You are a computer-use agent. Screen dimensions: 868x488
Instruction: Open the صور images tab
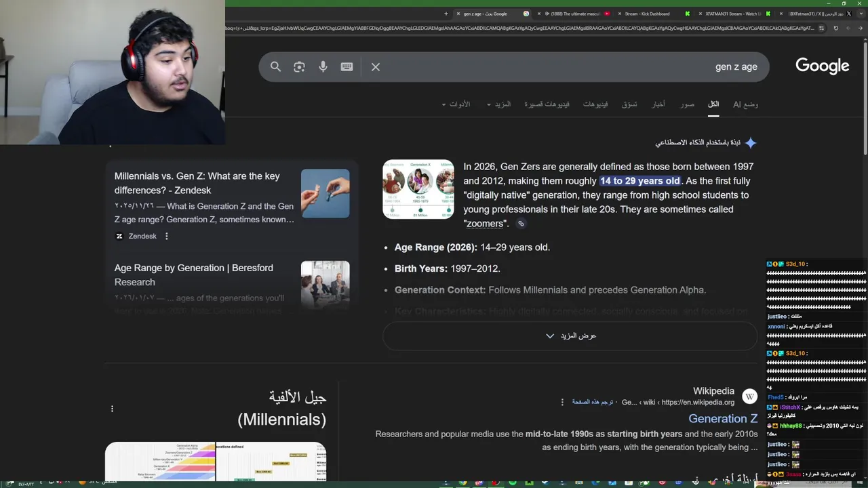coord(688,104)
